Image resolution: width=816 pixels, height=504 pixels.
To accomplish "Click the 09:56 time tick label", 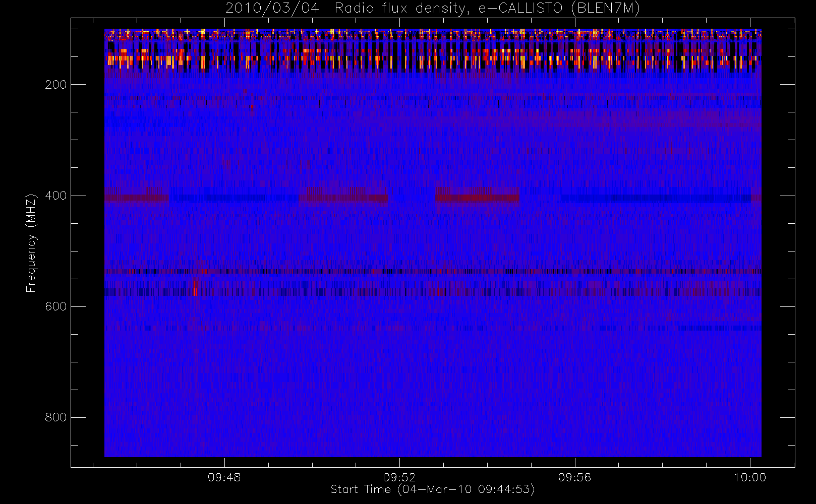I will (575, 477).
